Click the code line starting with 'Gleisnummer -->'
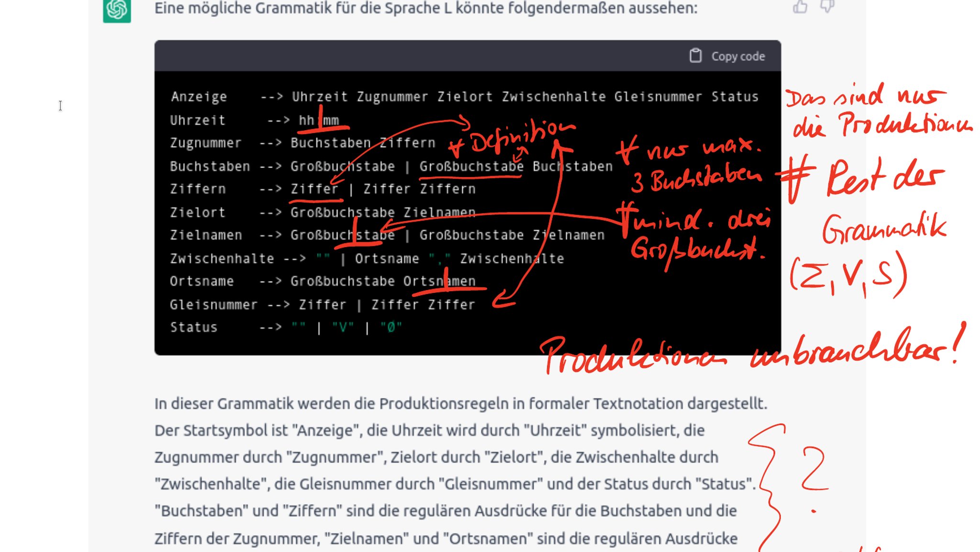The height and width of the screenshot is (552, 980). pos(323,304)
